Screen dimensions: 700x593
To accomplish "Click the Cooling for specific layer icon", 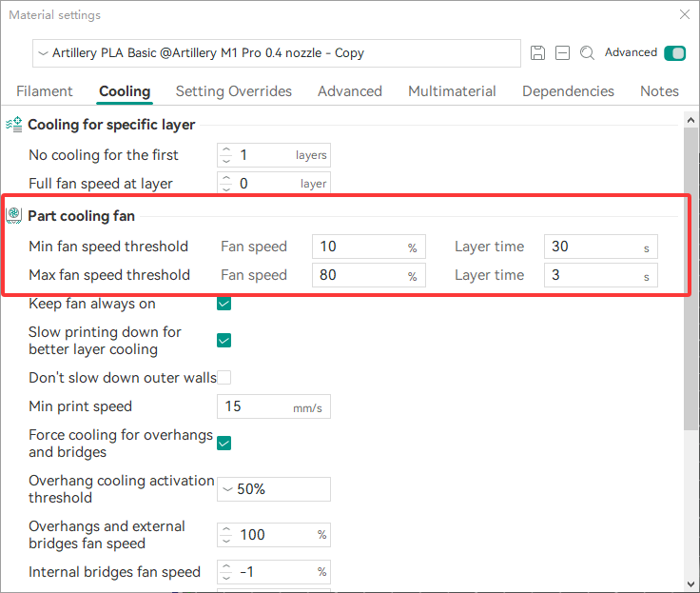I will pos(14,124).
